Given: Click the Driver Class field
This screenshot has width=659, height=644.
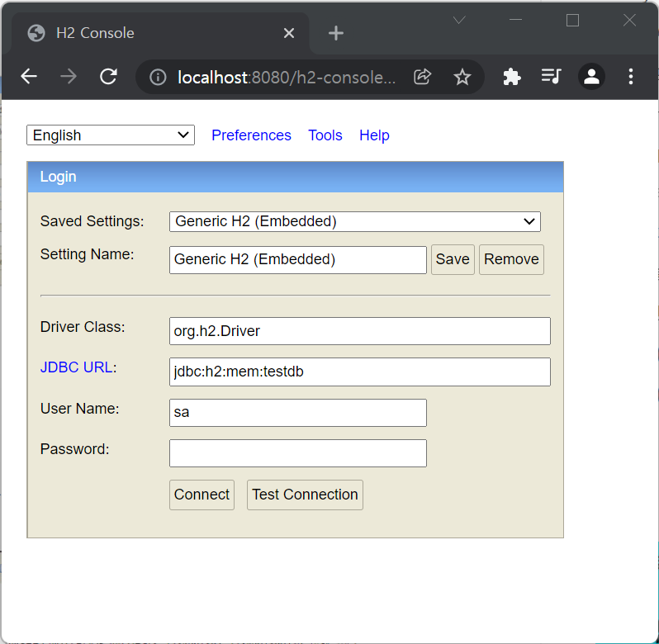Looking at the screenshot, I should pos(360,331).
